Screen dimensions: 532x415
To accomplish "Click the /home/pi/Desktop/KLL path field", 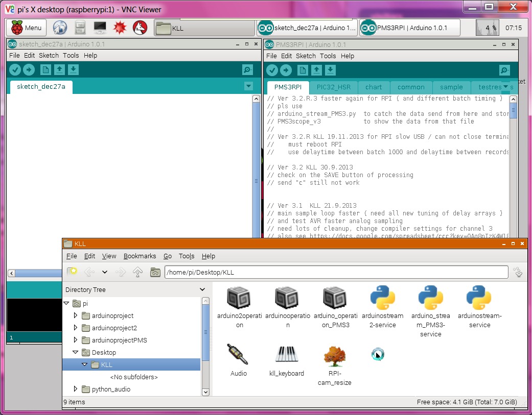I will point(336,272).
